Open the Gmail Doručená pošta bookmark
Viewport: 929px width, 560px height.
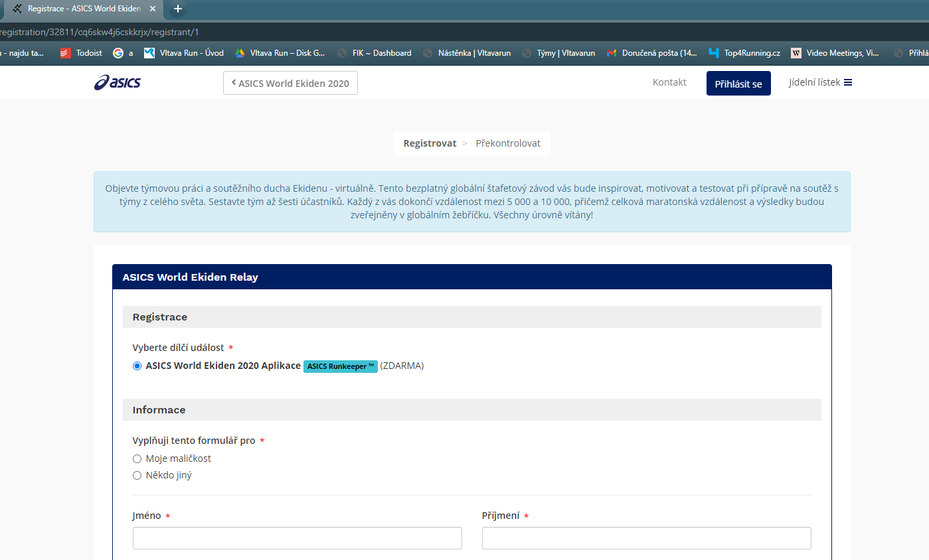(651, 53)
